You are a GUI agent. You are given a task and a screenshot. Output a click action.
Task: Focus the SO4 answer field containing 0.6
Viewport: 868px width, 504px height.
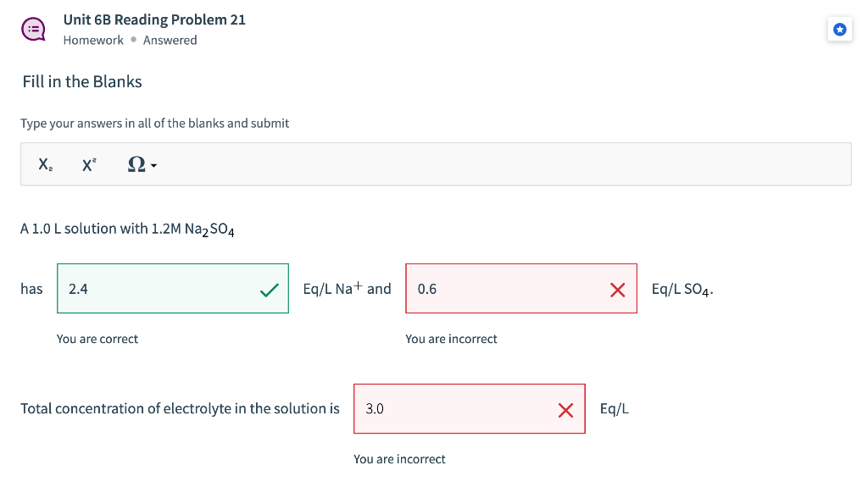(509, 289)
